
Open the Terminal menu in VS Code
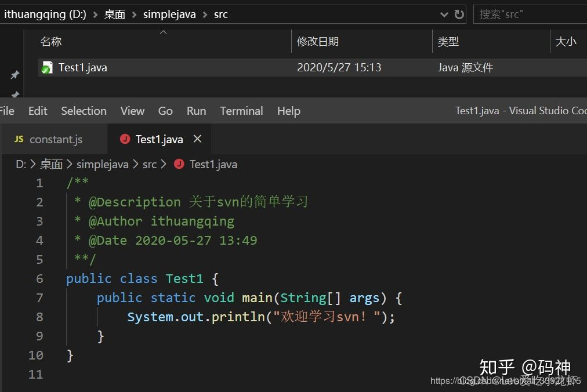coord(241,111)
